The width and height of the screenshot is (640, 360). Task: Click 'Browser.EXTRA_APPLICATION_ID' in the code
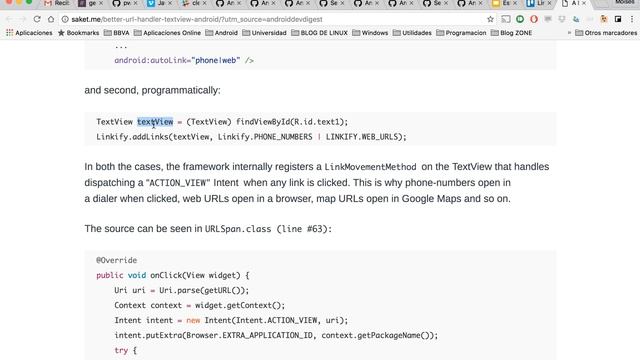(x=249, y=336)
